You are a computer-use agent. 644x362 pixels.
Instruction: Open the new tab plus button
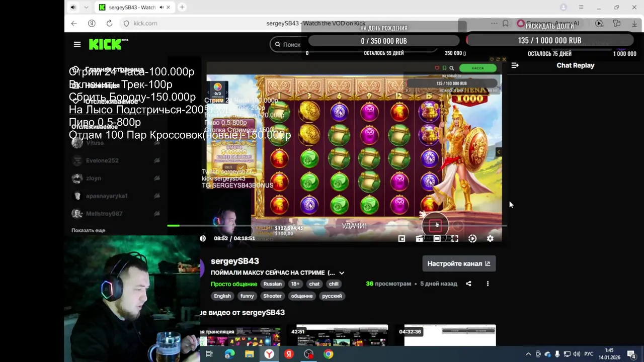tap(182, 7)
